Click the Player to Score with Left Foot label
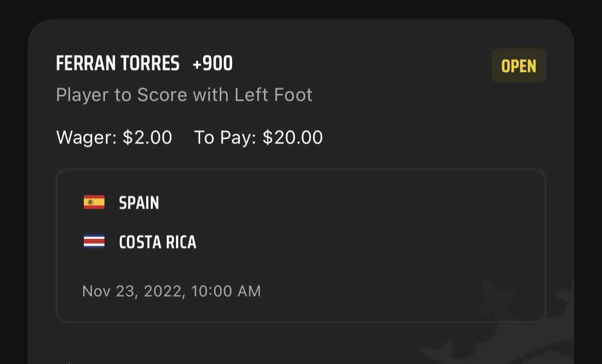The width and height of the screenshot is (602, 364). [184, 95]
